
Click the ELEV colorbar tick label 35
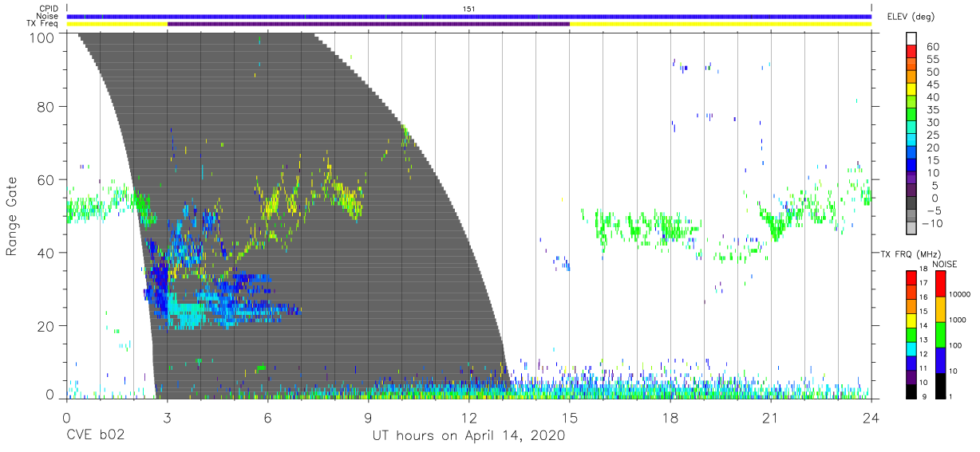coord(931,110)
